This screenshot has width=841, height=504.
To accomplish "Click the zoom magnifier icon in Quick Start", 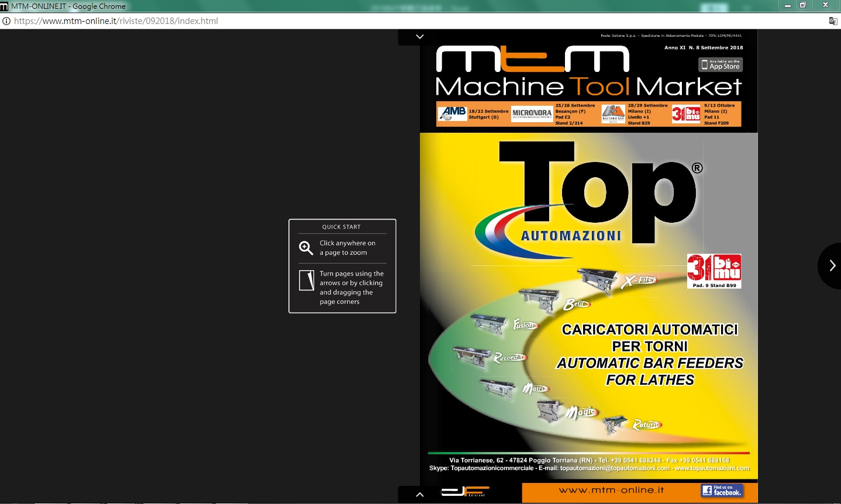I will coord(306,248).
